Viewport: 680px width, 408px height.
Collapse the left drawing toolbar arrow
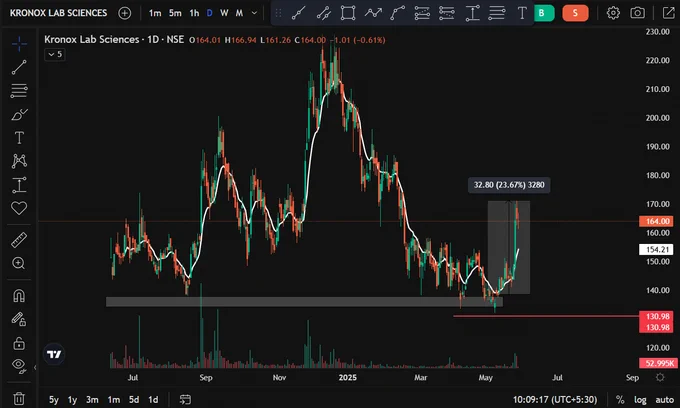[x=35, y=368]
